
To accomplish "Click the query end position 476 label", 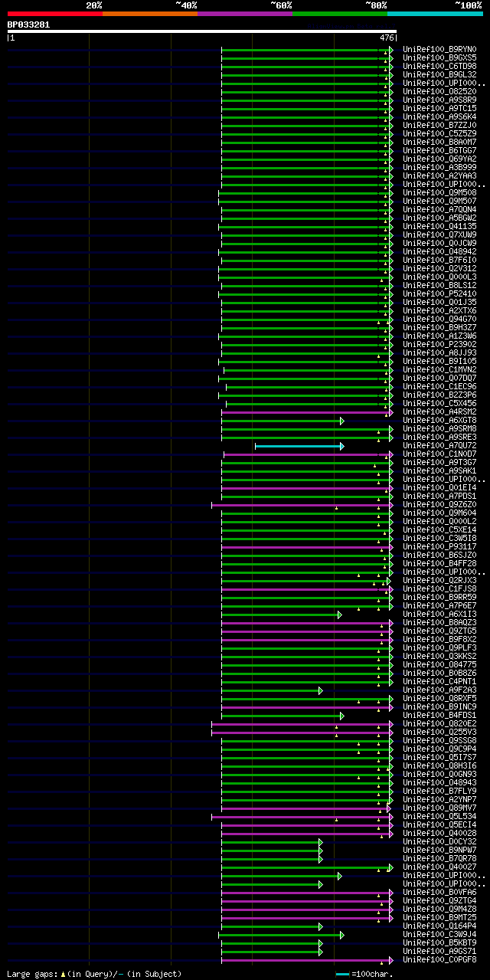I will [387, 38].
